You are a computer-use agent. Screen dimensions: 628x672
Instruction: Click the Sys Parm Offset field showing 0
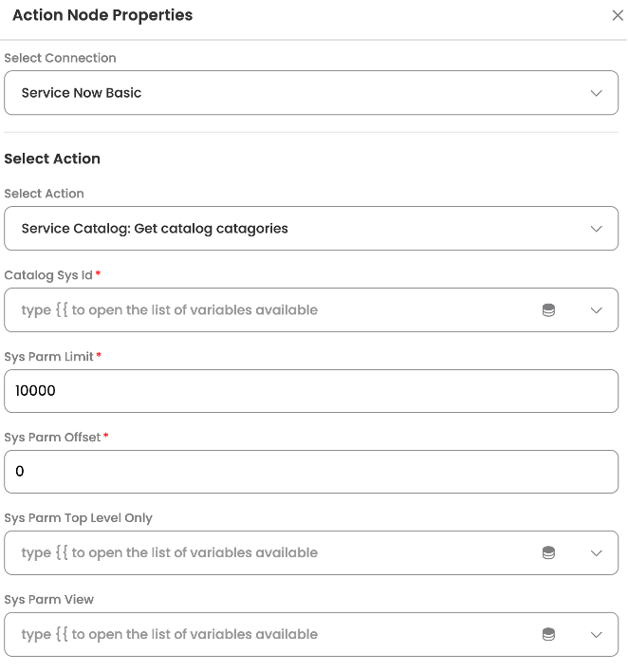tap(311, 472)
